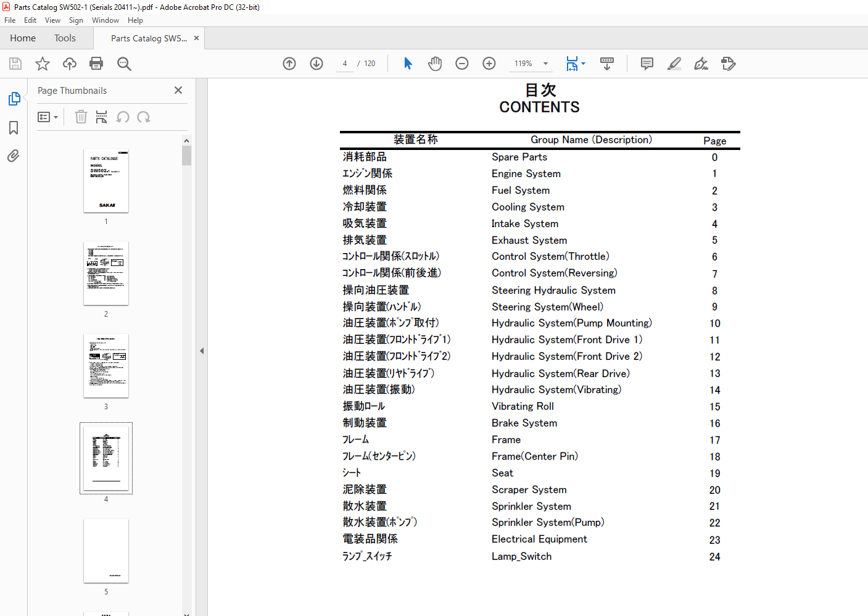Select Parts Catalog SW5... document tab

click(x=149, y=38)
